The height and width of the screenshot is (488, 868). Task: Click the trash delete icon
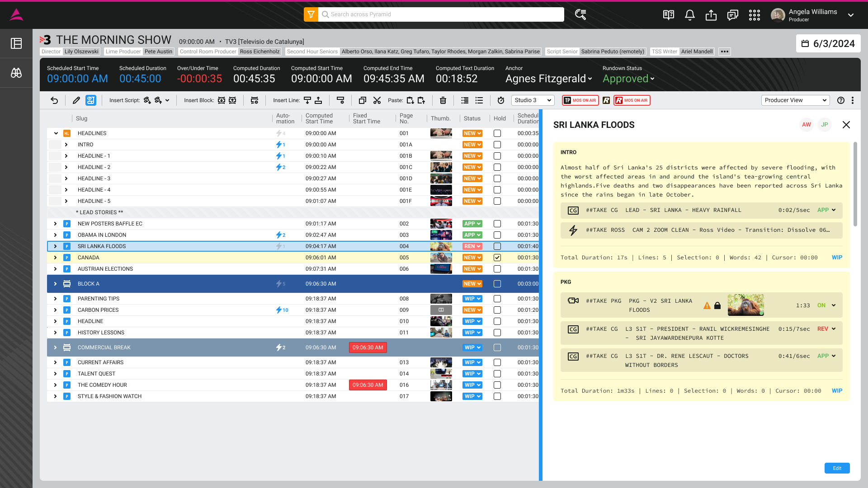(x=443, y=100)
